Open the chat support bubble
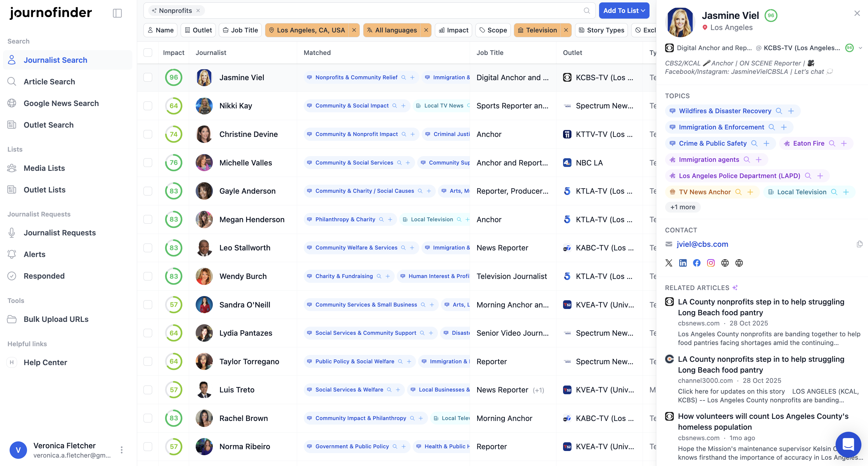This screenshot has height=466, width=868. click(848, 445)
